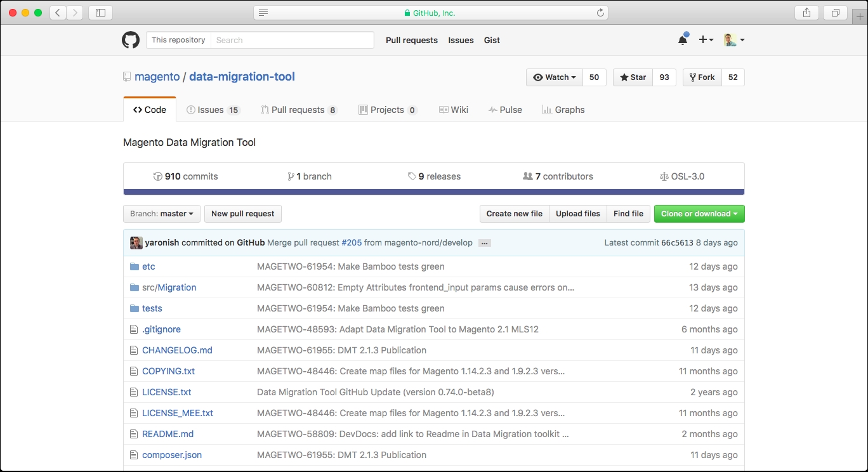Select the Code tab
Image resolution: width=868 pixels, height=472 pixels.
[150, 110]
